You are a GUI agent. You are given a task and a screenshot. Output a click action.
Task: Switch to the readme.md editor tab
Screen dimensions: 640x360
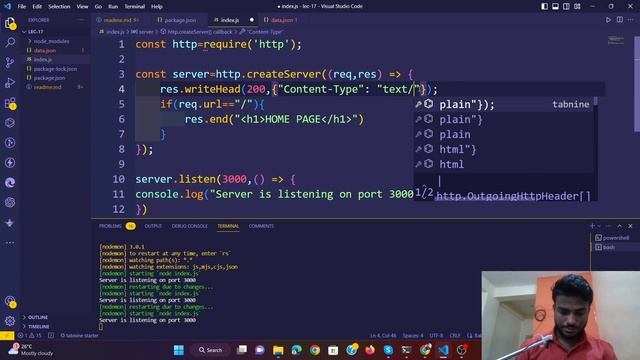point(118,20)
